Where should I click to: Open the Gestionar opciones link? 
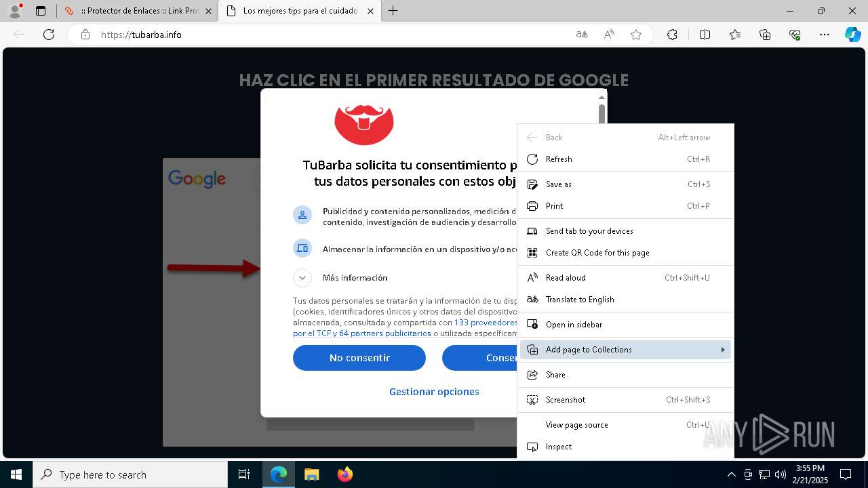[x=434, y=392]
